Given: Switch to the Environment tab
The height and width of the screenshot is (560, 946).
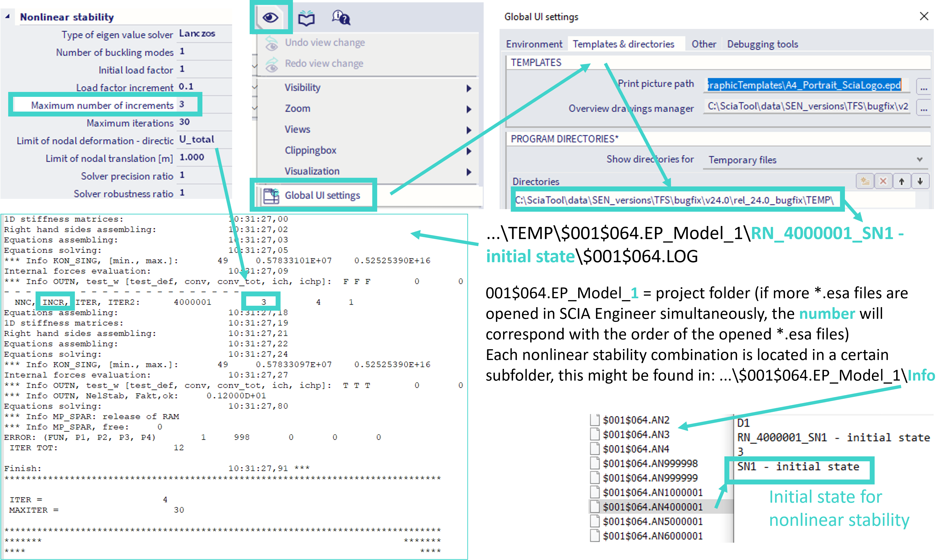Looking at the screenshot, I should 533,44.
